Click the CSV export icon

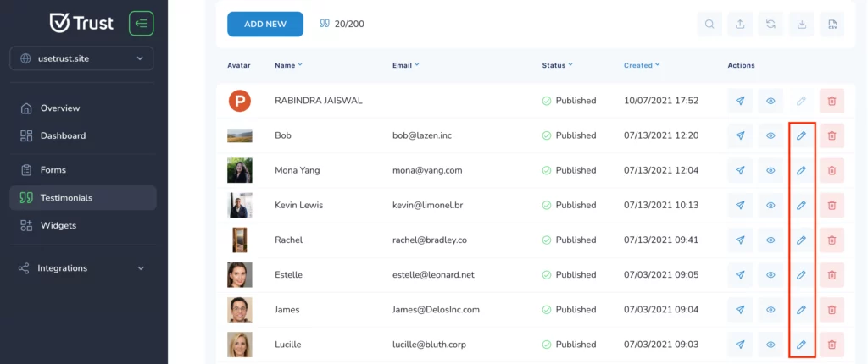832,24
